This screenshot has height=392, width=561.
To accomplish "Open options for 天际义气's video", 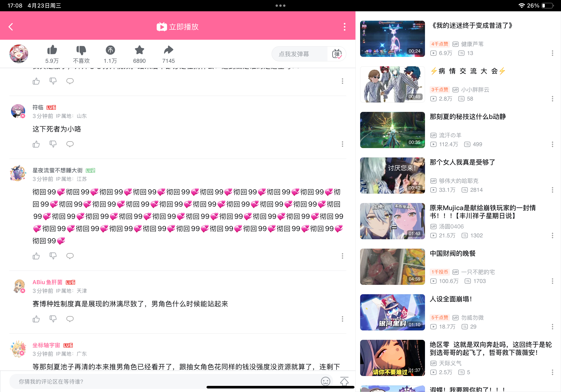I will 552,372.
